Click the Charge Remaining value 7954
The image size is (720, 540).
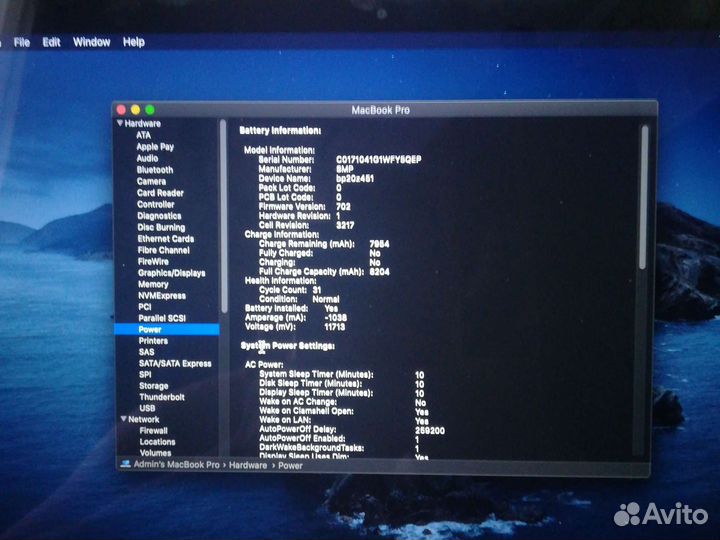tap(379, 244)
